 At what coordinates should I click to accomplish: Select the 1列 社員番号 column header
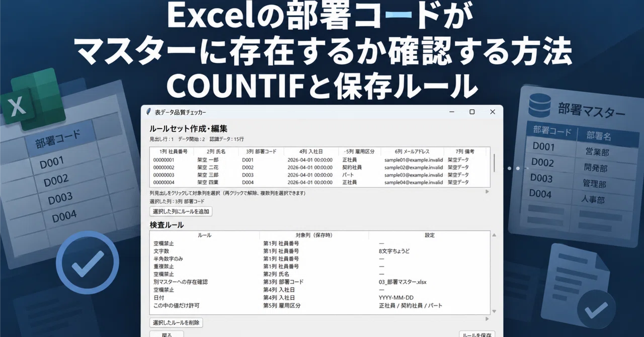[173, 151]
